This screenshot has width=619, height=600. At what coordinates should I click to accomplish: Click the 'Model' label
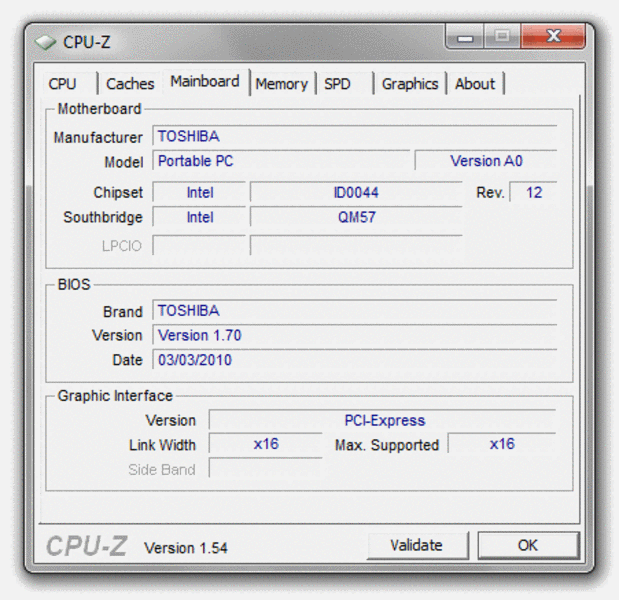point(124,162)
